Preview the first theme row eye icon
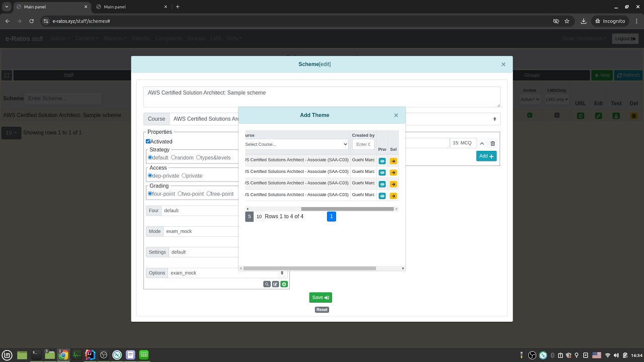Viewport: 644px width, 362px height. [382, 161]
